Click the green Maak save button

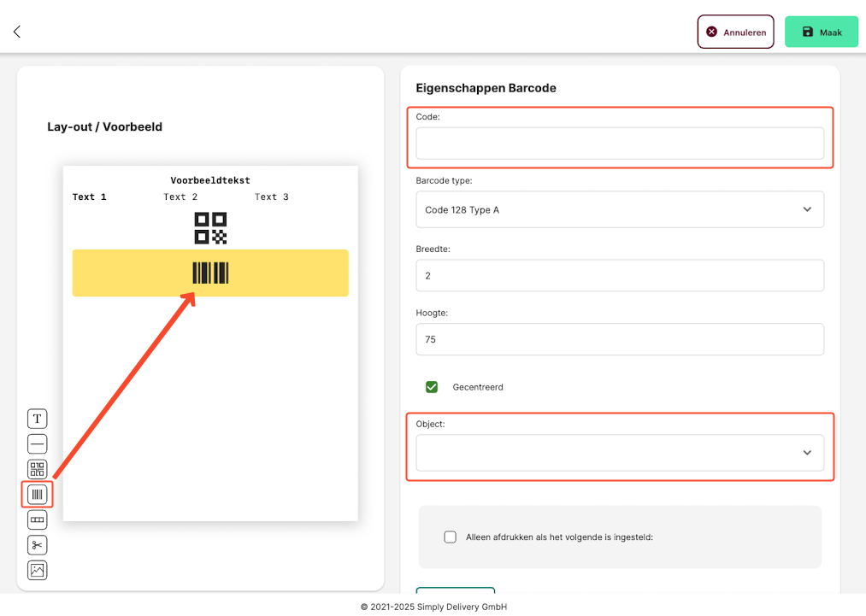pyautogui.click(x=822, y=32)
